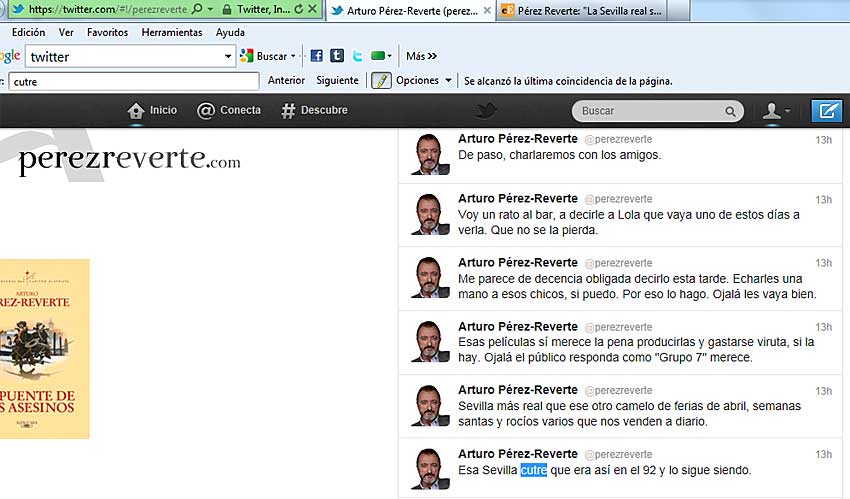Image resolution: width=850 pixels, height=499 pixels.
Task: Click the Facebook icon in the toolbar
Action: pyautogui.click(x=317, y=56)
